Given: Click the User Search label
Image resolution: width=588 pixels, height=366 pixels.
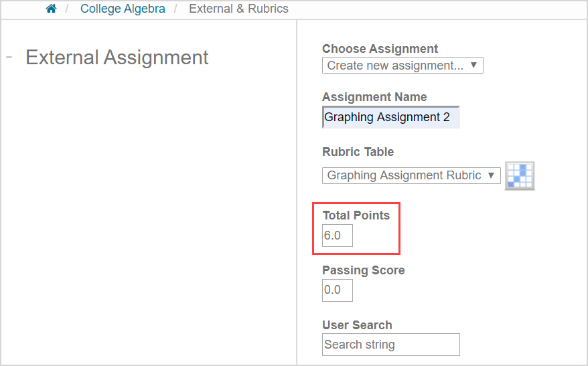Looking at the screenshot, I should pyautogui.click(x=357, y=325).
